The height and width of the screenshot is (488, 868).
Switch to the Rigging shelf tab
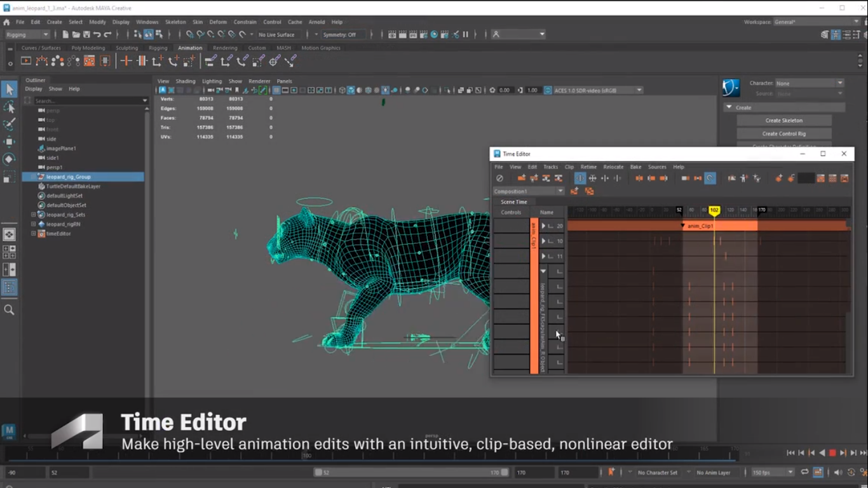coord(158,48)
